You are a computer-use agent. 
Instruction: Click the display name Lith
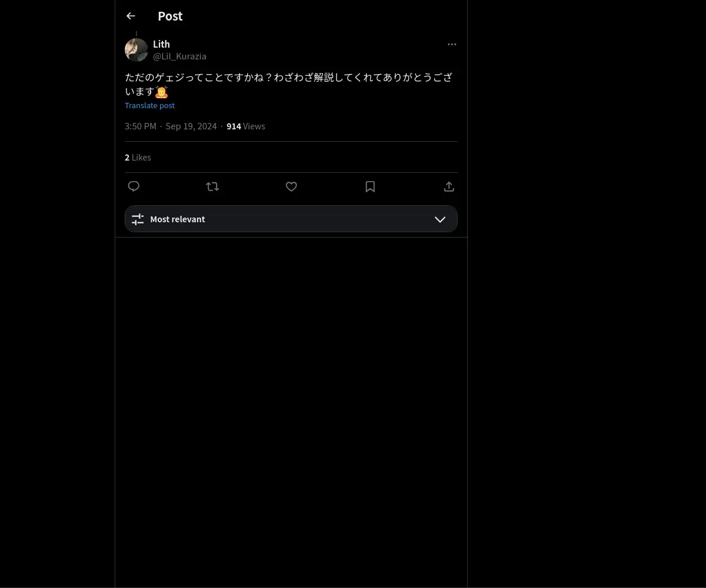pos(161,44)
